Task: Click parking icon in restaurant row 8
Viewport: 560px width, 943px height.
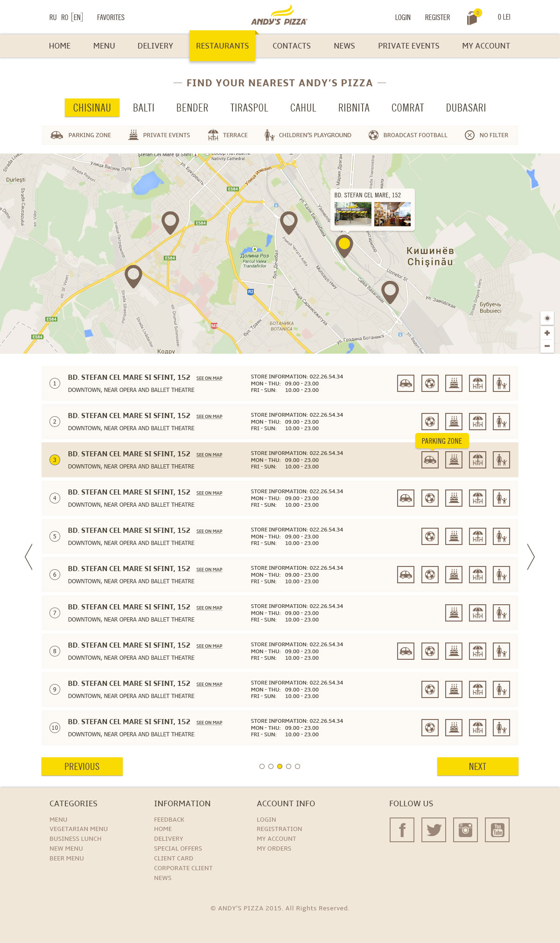Action: pos(406,651)
